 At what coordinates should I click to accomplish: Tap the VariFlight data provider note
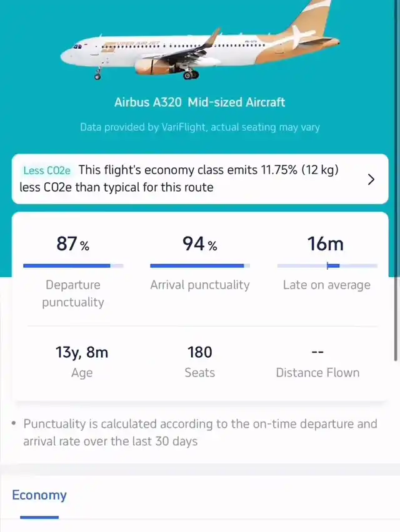coord(200,127)
